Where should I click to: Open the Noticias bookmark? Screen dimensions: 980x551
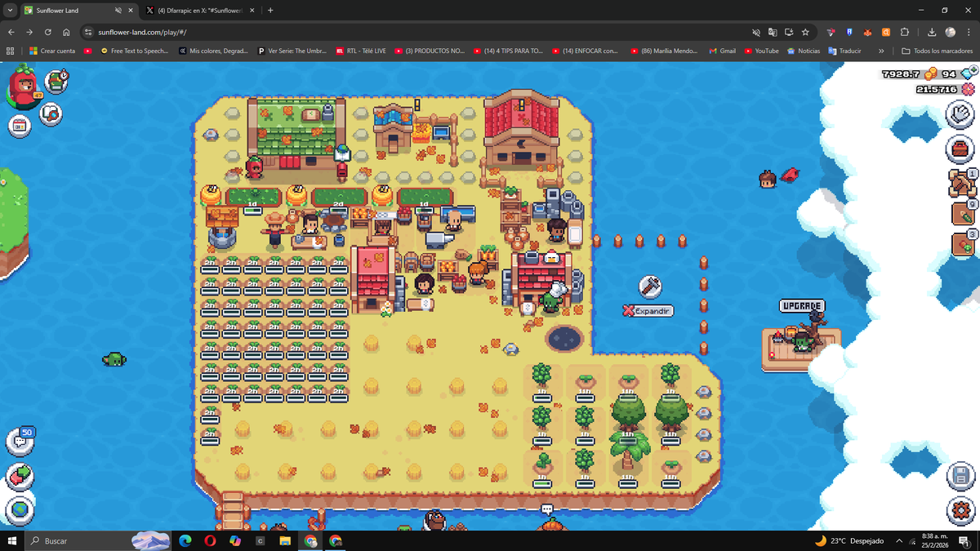click(x=804, y=51)
